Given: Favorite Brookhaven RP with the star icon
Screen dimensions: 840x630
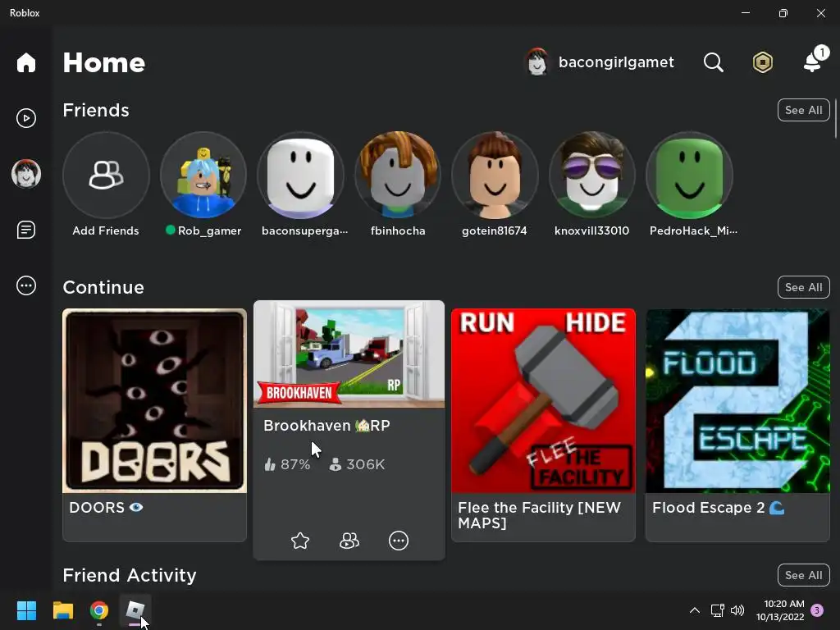Looking at the screenshot, I should pyautogui.click(x=300, y=541).
